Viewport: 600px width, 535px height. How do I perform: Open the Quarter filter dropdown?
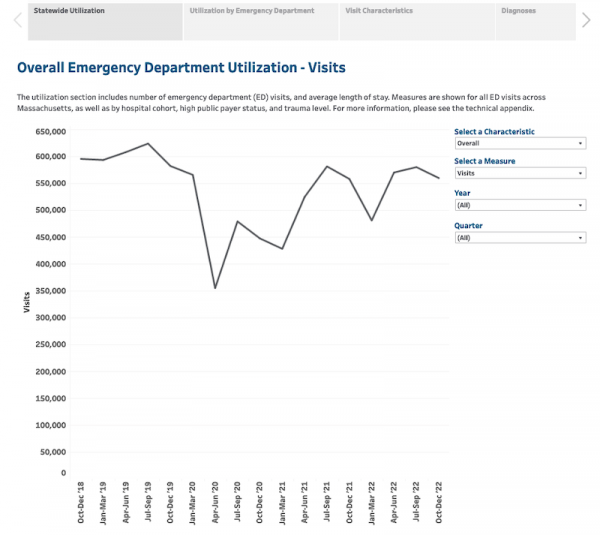coord(519,238)
